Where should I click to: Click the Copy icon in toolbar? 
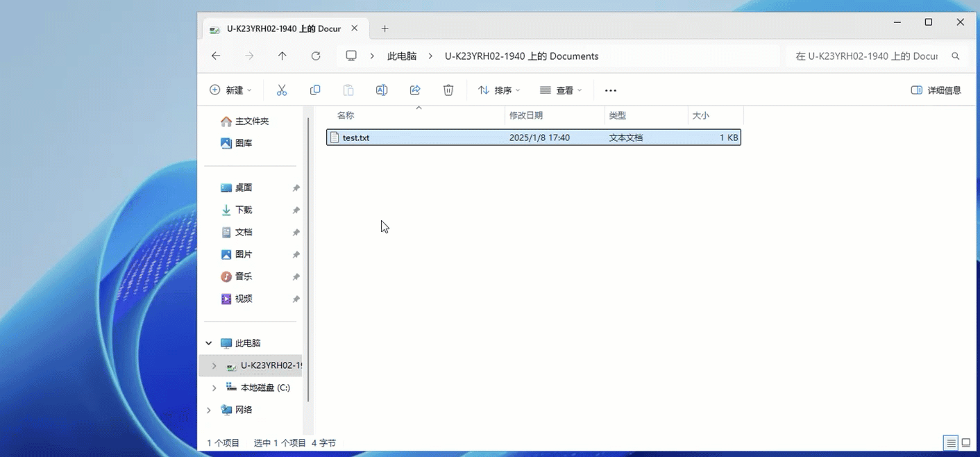315,90
